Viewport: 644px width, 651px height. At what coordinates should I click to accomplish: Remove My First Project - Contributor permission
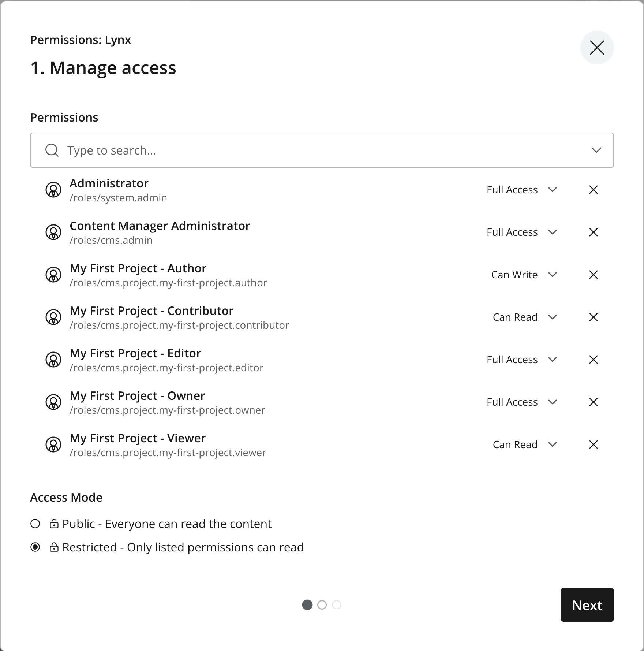pos(594,317)
